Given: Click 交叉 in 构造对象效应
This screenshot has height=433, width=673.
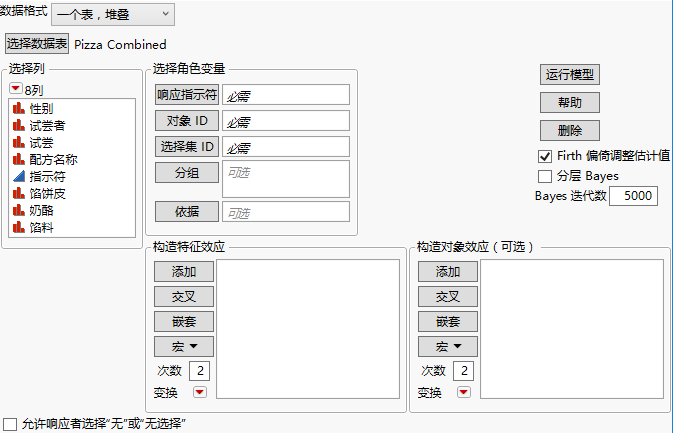Looking at the screenshot, I should point(448,297).
